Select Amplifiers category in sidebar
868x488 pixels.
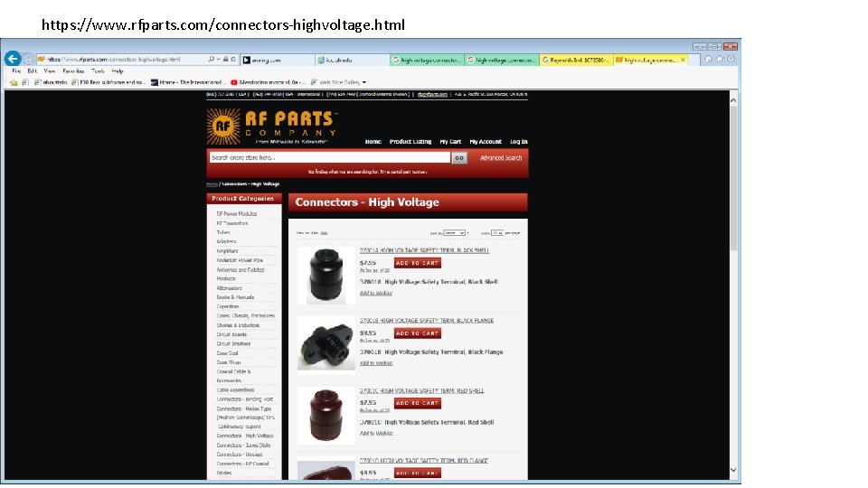click(227, 250)
